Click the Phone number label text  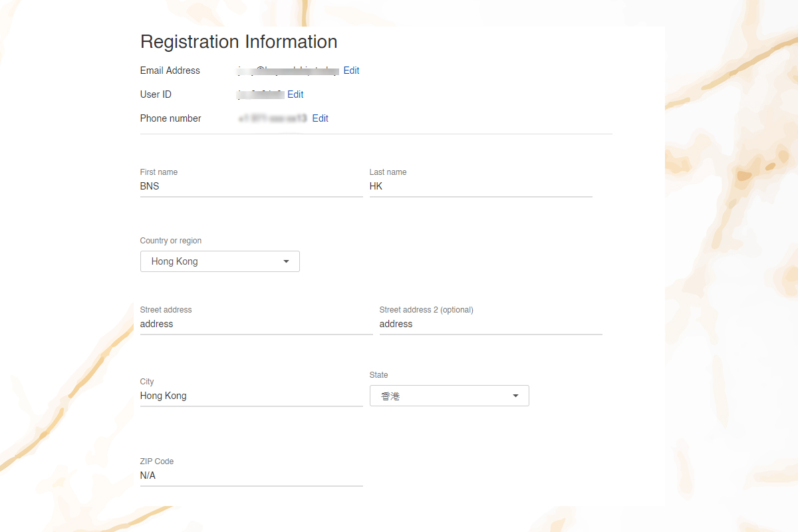170,118
